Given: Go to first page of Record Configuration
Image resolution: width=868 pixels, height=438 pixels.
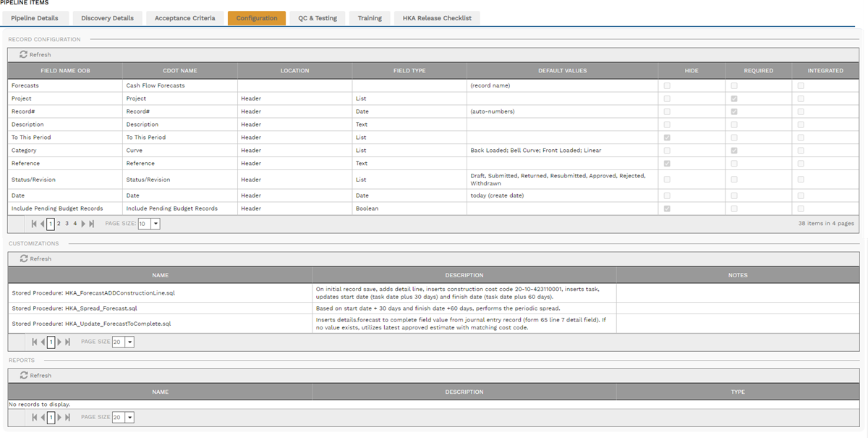Looking at the screenshot, I should click(x=34, y=224).
